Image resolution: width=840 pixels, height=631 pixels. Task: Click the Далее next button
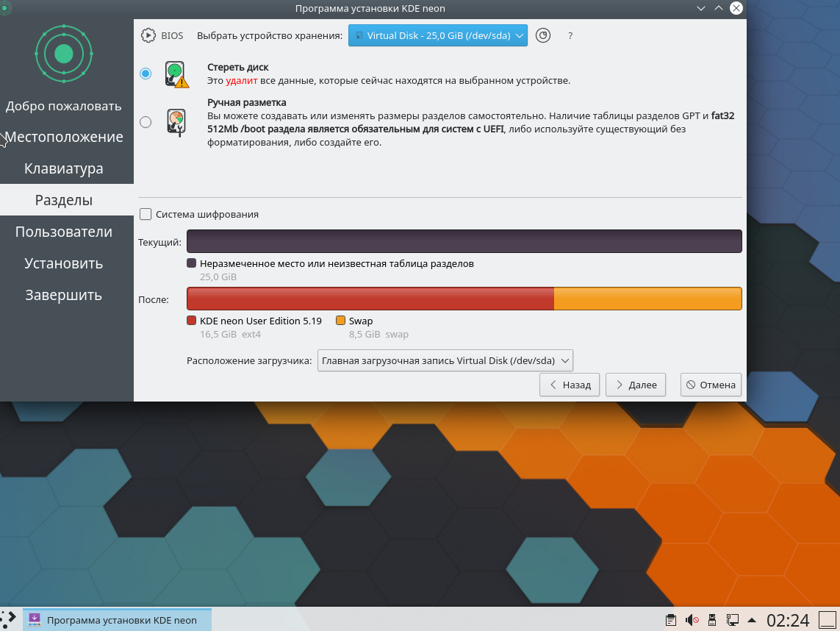636,385
